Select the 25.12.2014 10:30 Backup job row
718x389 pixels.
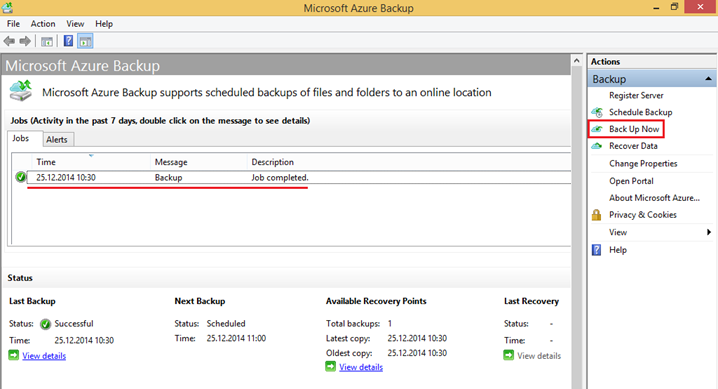[x=299, y=178]
